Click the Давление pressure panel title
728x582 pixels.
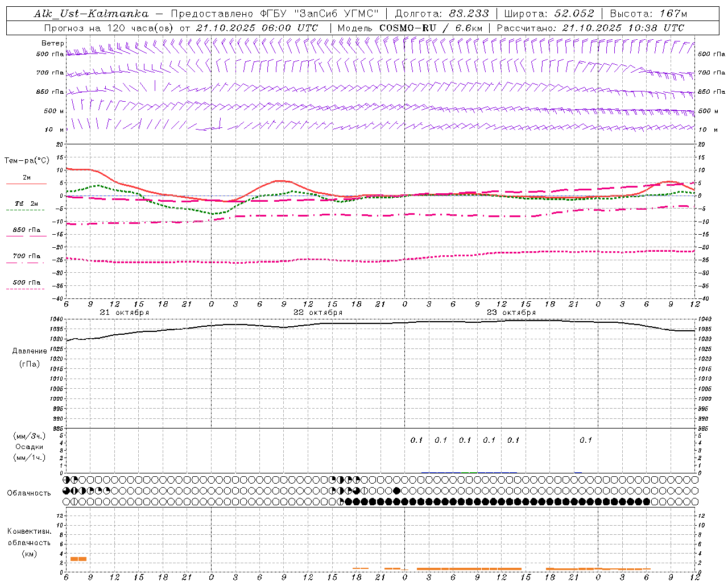pos(30,351)
